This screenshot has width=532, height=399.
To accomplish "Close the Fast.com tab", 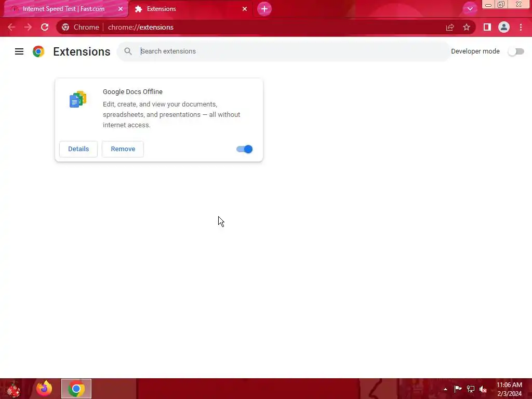I will pyautogui.click(x=121, y=9).
